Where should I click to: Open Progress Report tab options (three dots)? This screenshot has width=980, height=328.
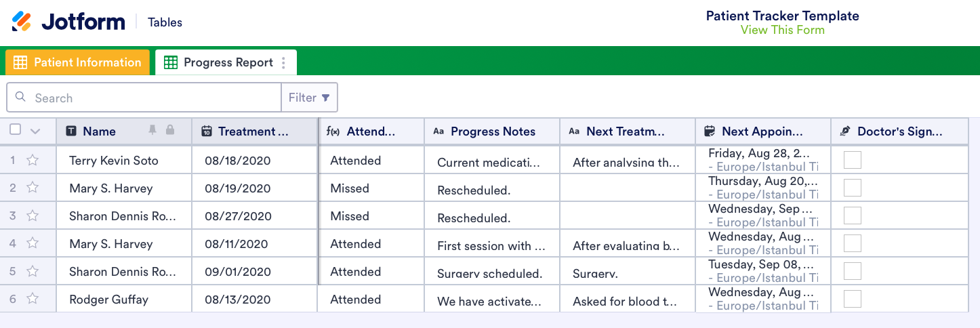(x=283, y=62)
